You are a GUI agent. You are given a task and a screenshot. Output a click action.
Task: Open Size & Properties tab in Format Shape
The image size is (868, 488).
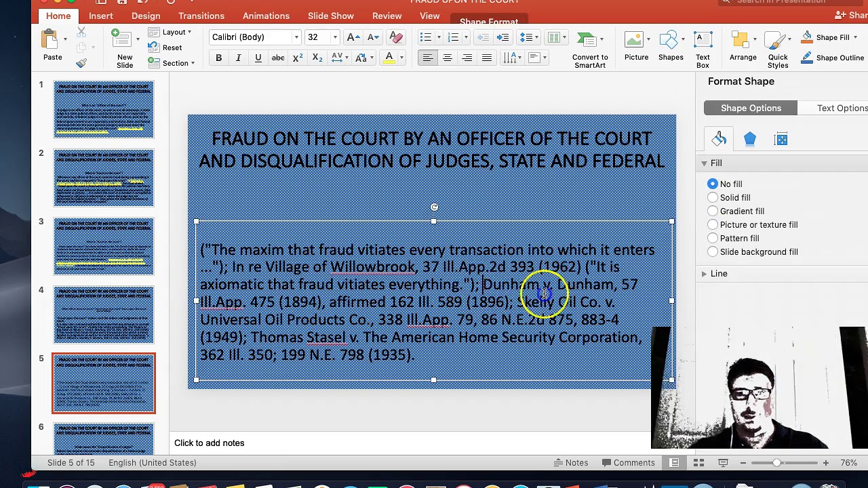(x=781, y=139)
